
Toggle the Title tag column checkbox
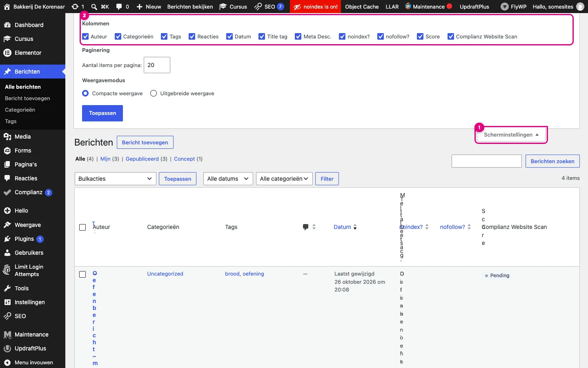tap(262, 36)
